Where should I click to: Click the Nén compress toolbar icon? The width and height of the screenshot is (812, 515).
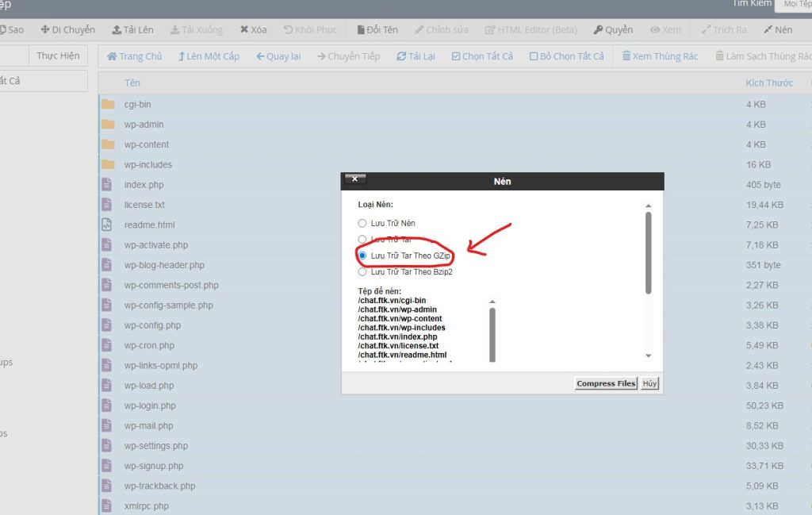click(768, 30)
